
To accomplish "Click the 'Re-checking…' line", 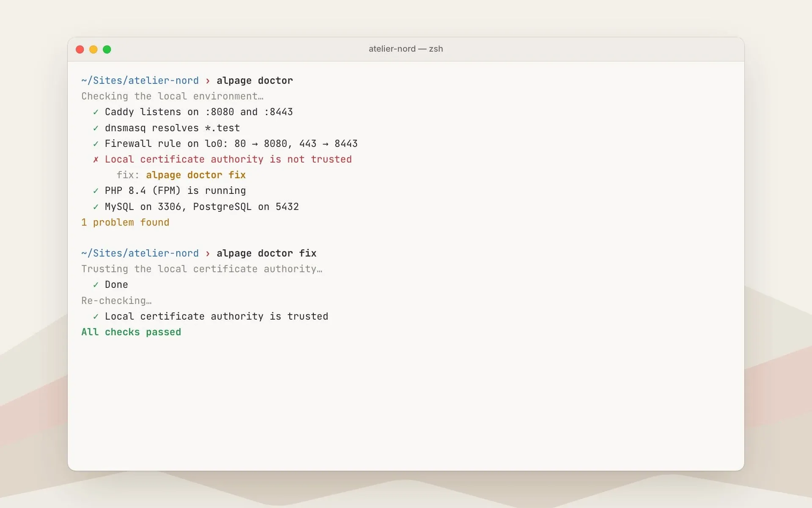I will coord(116,301).
